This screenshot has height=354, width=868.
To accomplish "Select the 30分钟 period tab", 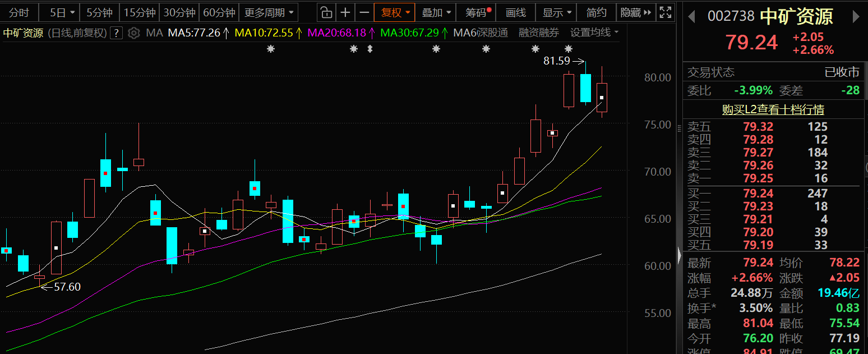I will point(179,12).
